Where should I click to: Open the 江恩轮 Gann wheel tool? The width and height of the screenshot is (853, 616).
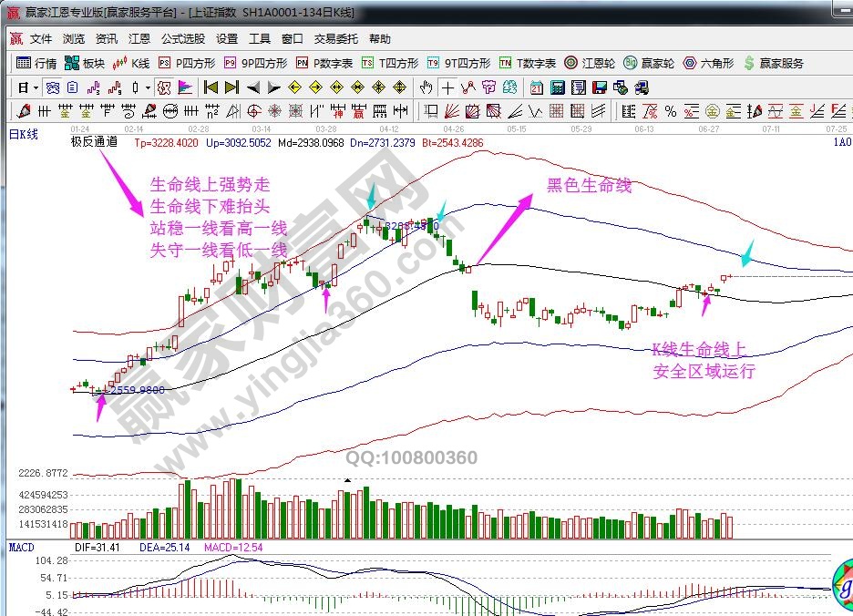tap(591, 64)
